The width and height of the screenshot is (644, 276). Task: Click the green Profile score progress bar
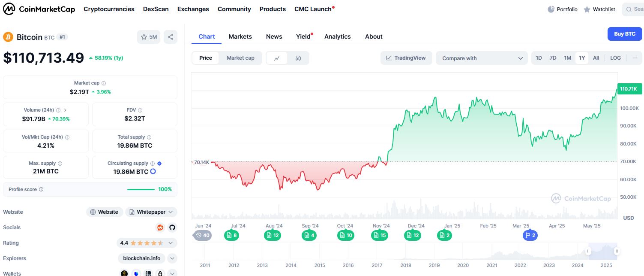click(141, 189)
